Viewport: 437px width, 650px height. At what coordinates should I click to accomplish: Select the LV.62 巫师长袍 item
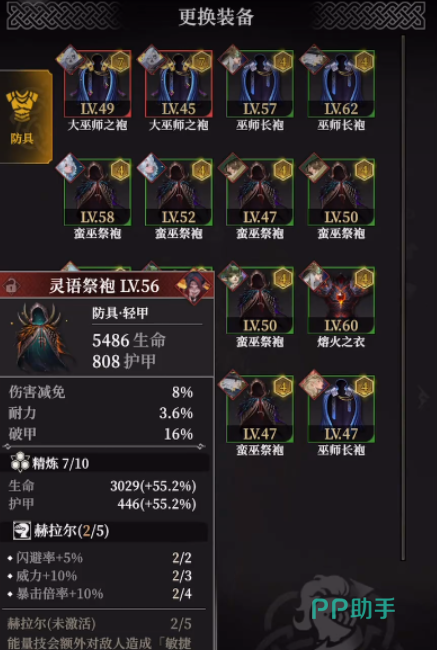[x=341, y=84]
